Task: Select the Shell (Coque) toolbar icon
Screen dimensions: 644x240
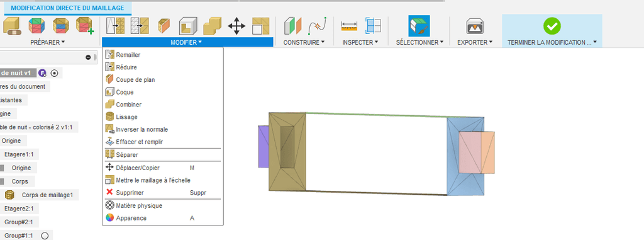Action: coord(188,26)
